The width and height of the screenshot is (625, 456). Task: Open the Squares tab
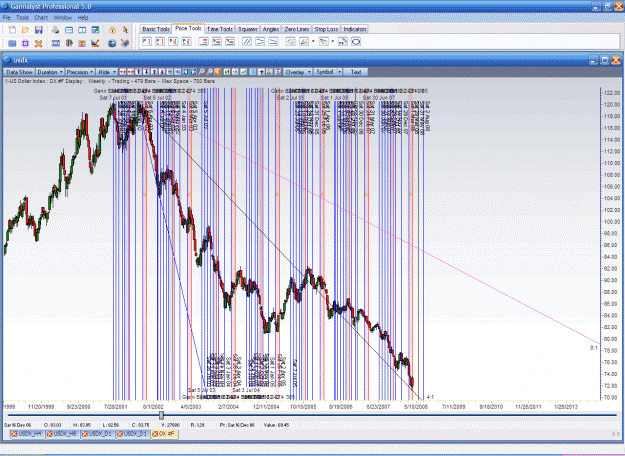[x=248, y=29]
